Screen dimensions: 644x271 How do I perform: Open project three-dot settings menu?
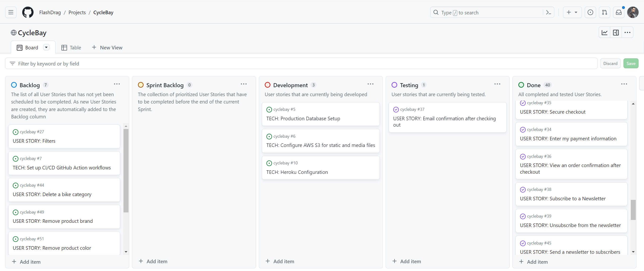(627, 33)
